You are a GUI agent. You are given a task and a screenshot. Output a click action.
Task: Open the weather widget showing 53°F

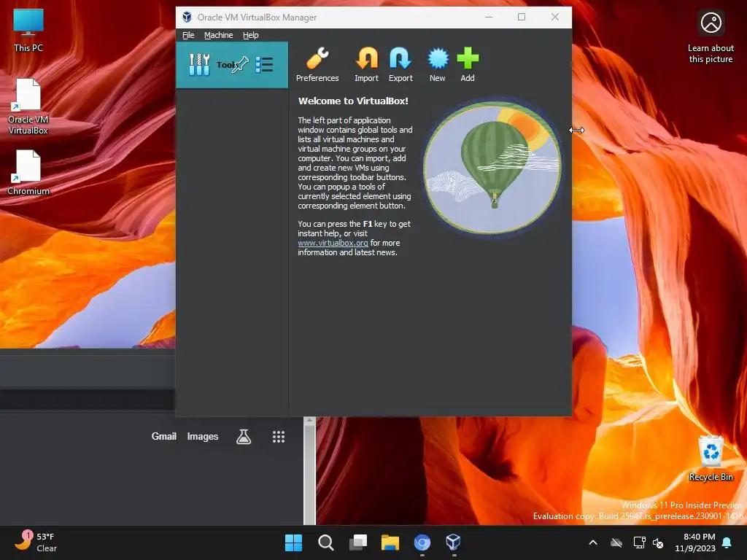(x=36, y=542)
